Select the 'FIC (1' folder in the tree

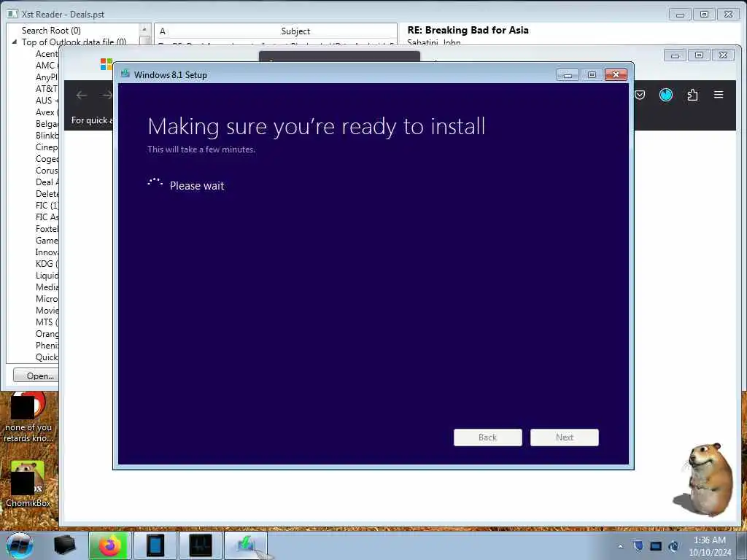47,205
